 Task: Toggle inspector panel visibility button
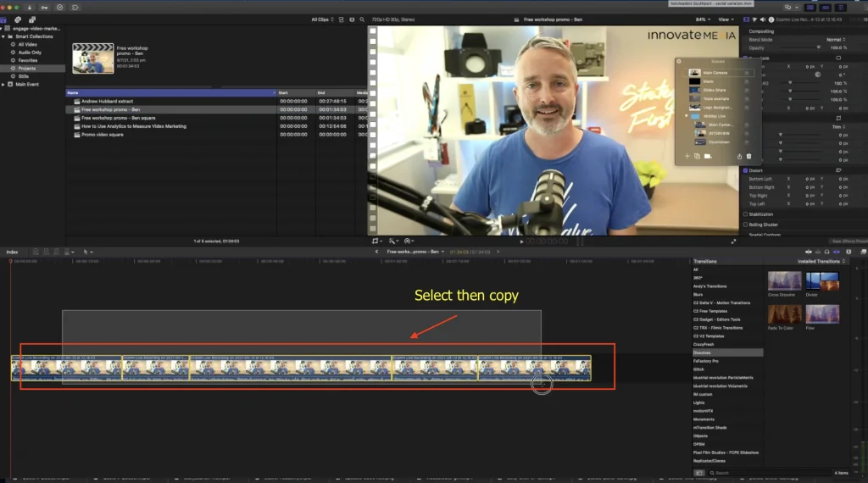tap(841, 8)
